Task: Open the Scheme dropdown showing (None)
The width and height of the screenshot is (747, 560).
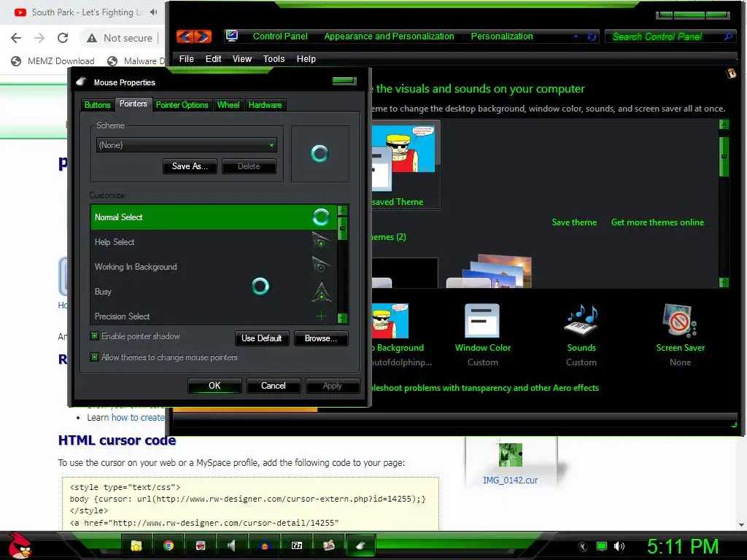Action: pyautogui.click(x=186, y=145)
